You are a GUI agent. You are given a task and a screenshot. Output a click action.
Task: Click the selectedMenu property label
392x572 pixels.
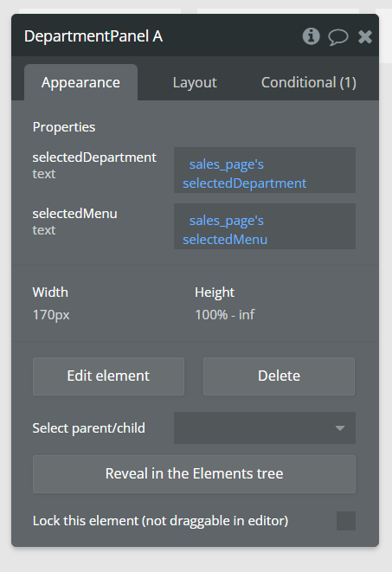[74, 214]
